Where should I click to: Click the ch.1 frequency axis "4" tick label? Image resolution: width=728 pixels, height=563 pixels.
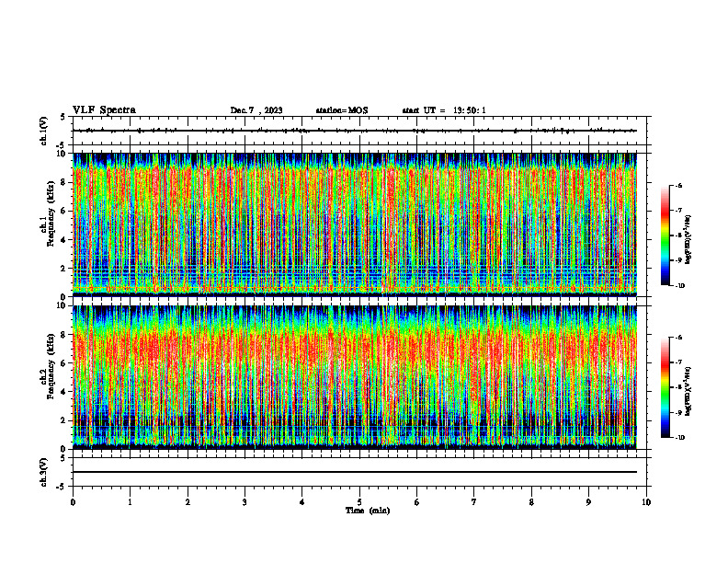[x=64, y=240]
